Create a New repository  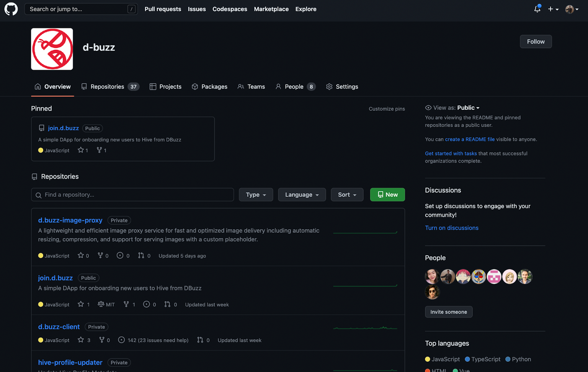point(387,195)
